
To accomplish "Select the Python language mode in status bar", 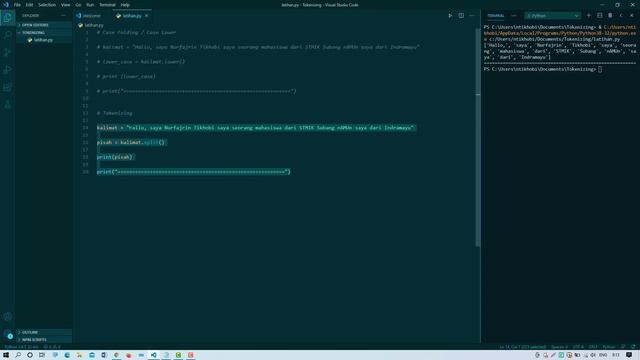I will click(x=609, y=347).
